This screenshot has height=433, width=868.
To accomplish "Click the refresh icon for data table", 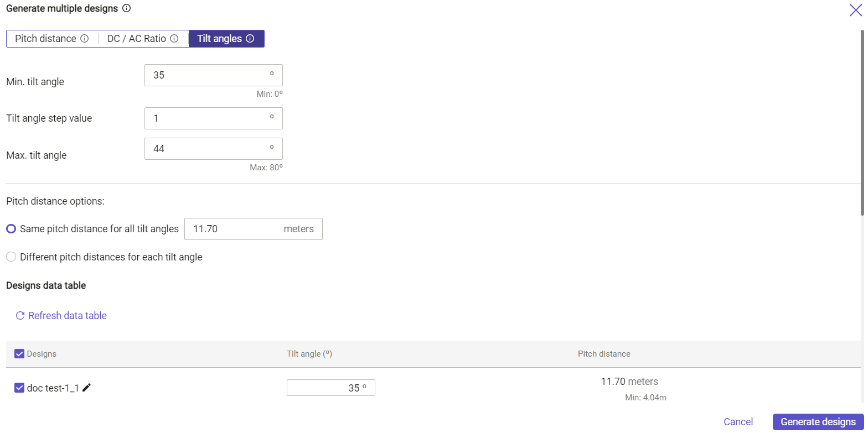I will pyautogui.click(x=20, y=316).
